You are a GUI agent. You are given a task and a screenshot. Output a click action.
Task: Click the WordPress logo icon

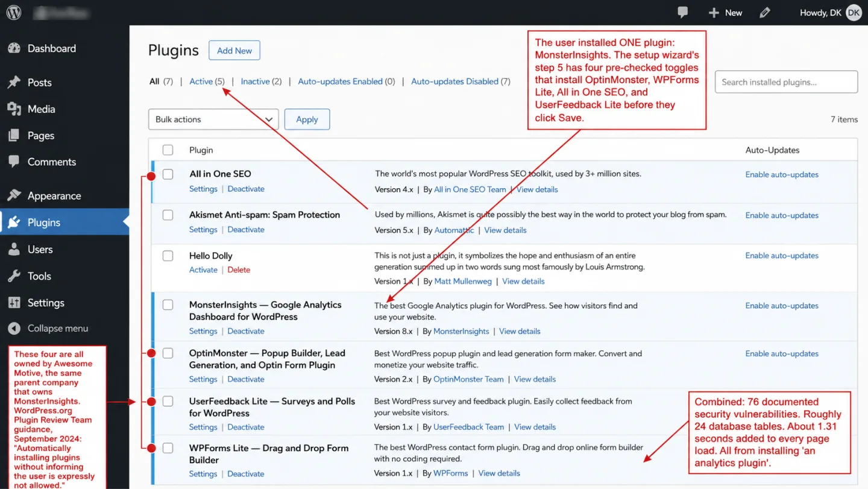pos(14,12)
